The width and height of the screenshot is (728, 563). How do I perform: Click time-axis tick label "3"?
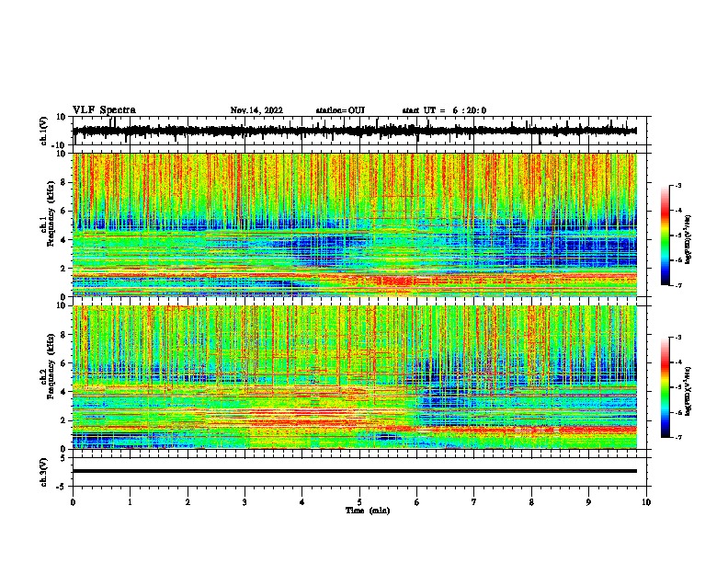245,502
